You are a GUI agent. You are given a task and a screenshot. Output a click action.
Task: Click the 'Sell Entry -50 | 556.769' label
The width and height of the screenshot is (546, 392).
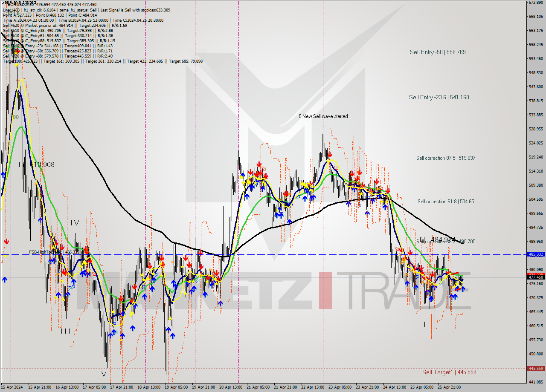(x=438, y=52)
